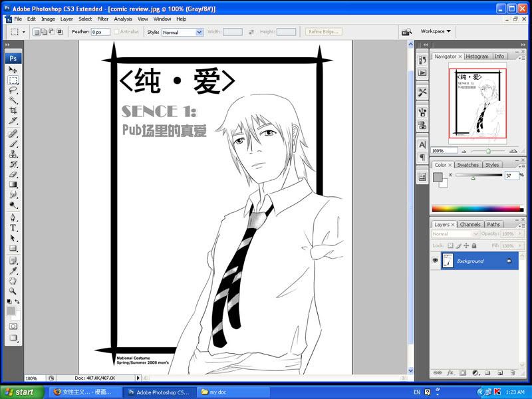
Task: Select the Lasso tool
Action: click(13, 90)
